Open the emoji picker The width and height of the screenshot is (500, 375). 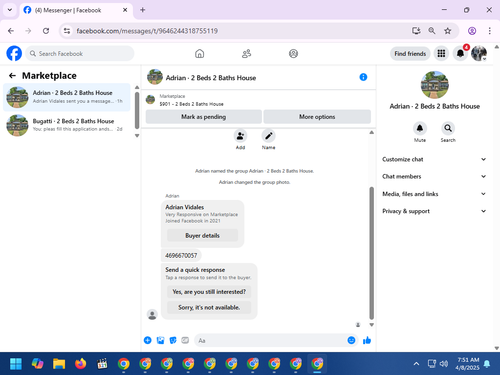(x=351, y=340)
